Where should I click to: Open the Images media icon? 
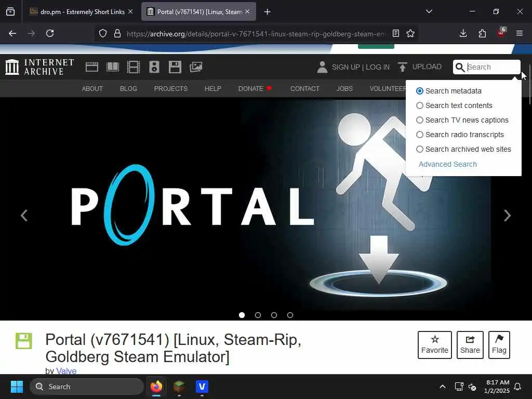tap(196, 67)
